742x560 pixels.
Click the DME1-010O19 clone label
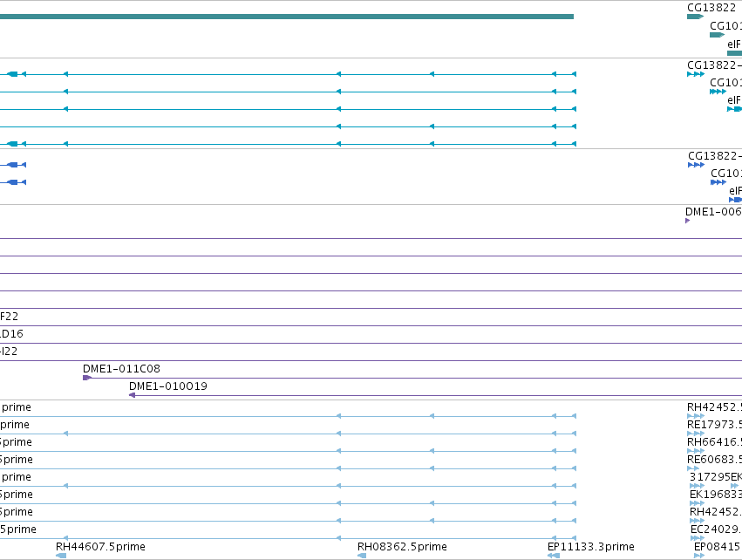(x=168, y=386)
